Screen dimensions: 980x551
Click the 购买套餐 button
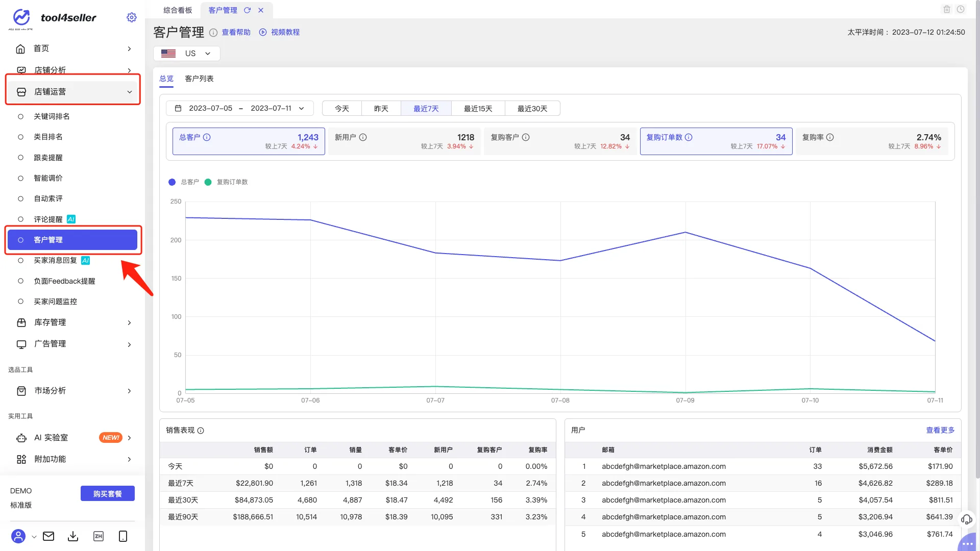108,493
